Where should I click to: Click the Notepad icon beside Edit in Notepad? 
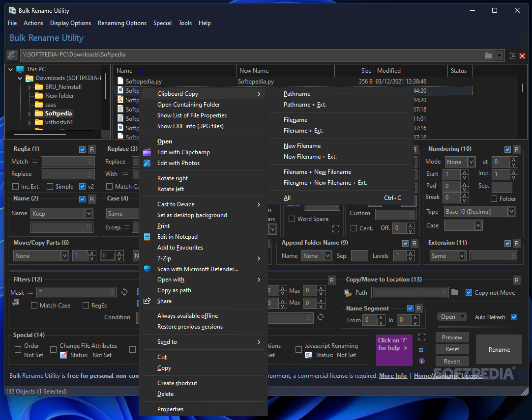[x=147, y=237]
